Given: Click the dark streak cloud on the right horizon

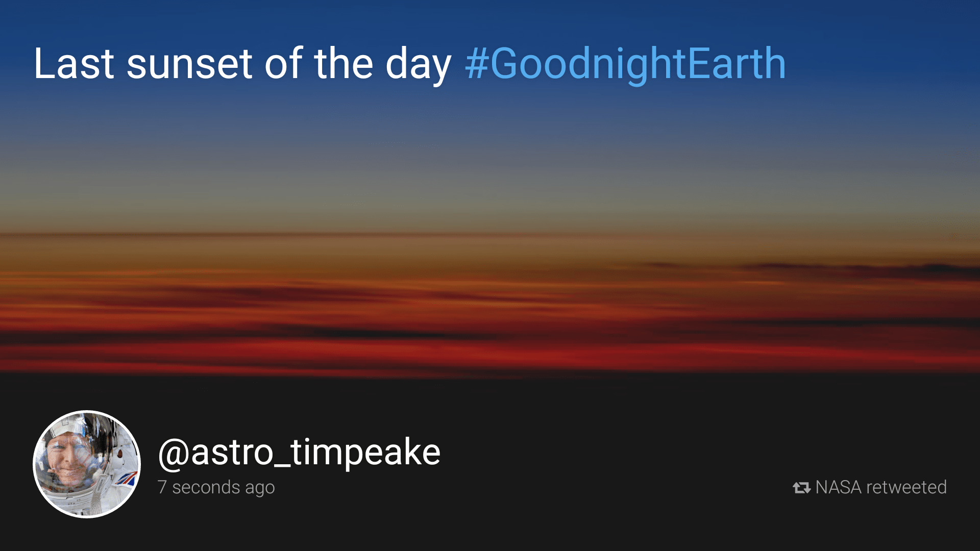Looking at the screenshot, I should (x=868, y=268).
